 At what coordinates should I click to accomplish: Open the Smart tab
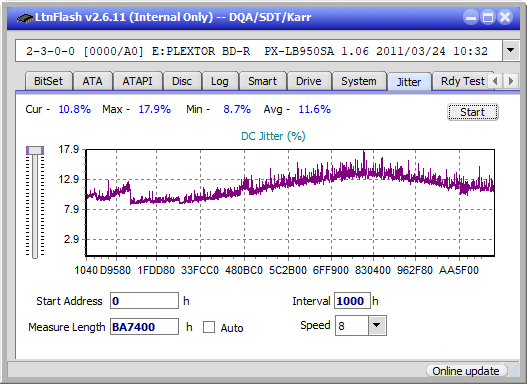(x=262, y=81)
